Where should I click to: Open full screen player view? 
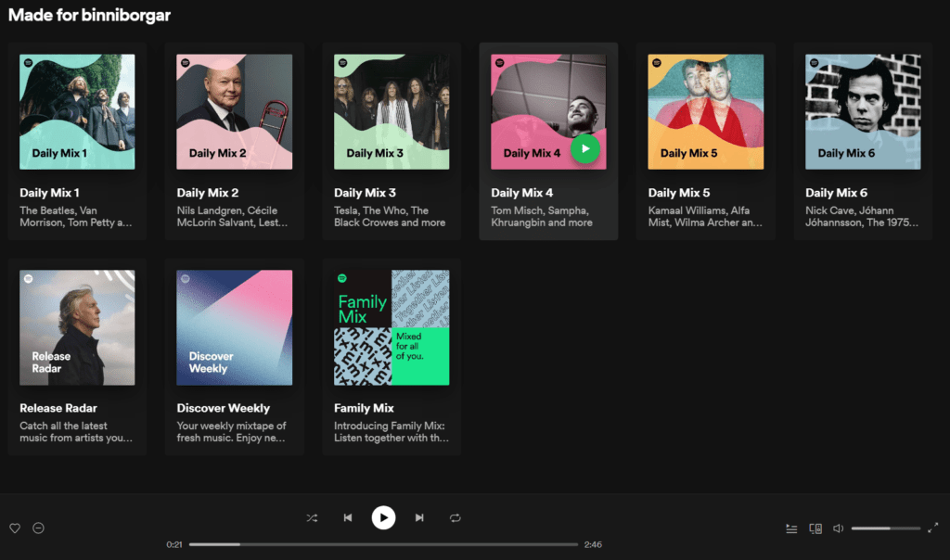click(x=933, y=528)
